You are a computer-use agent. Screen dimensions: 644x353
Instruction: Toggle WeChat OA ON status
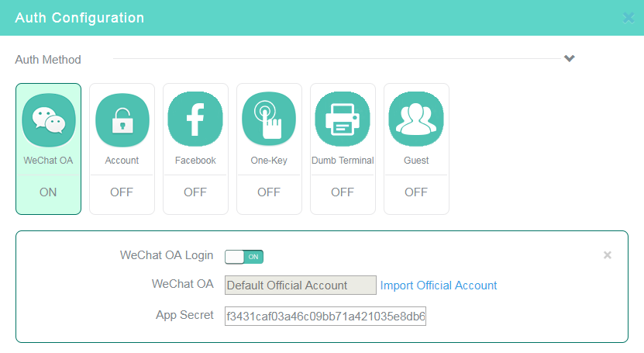(48, 192)
